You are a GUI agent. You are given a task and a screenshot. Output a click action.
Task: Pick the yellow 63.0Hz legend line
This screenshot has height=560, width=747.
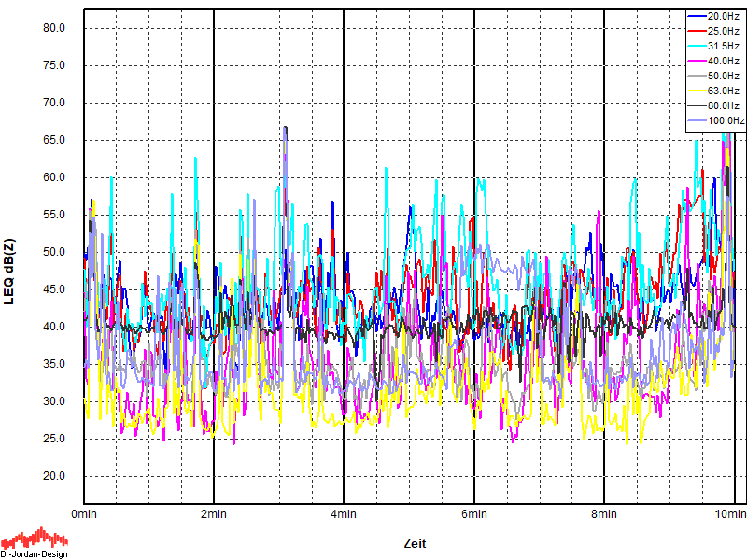(x=697, y=91)
